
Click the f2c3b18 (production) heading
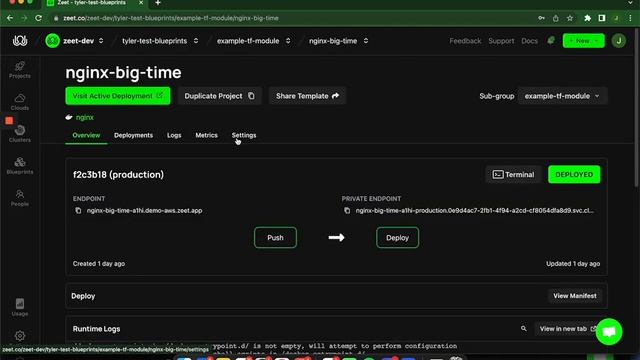click(x=118, y=175)
